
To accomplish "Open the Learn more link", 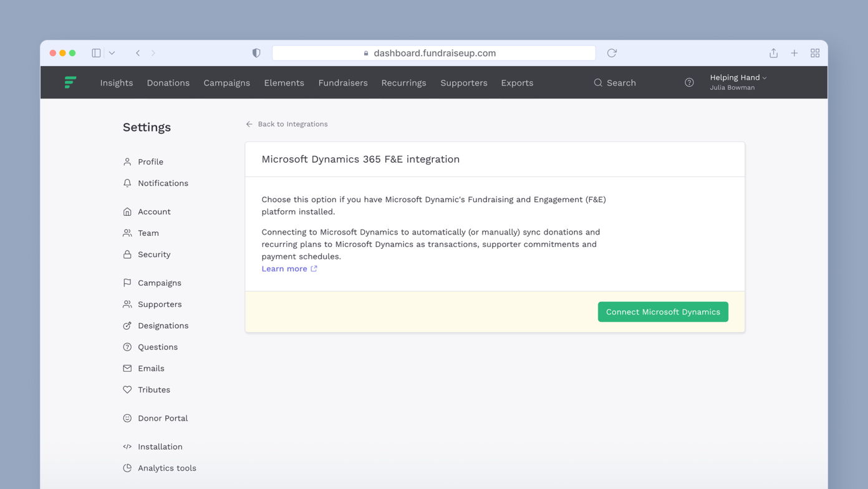I will (x=284, y=268).
